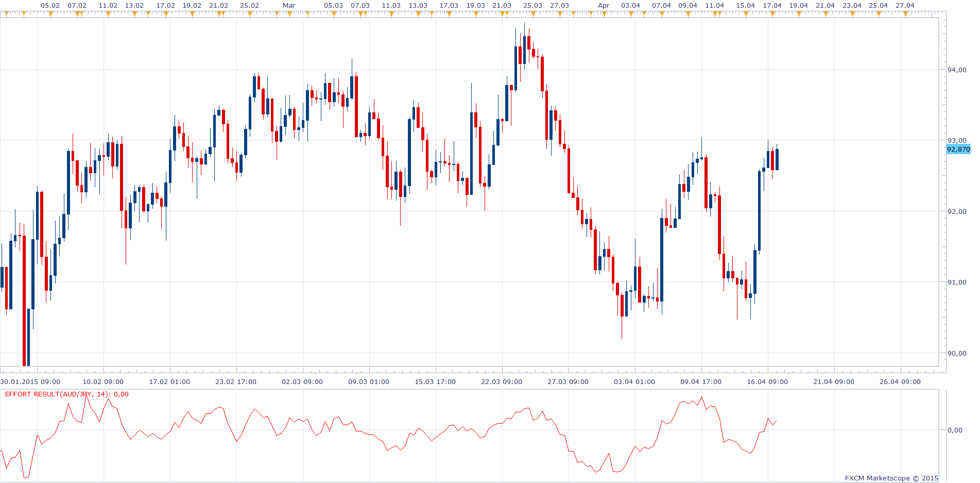
Task: Click the 90,00 price axis label
Action: pos(957,354)
